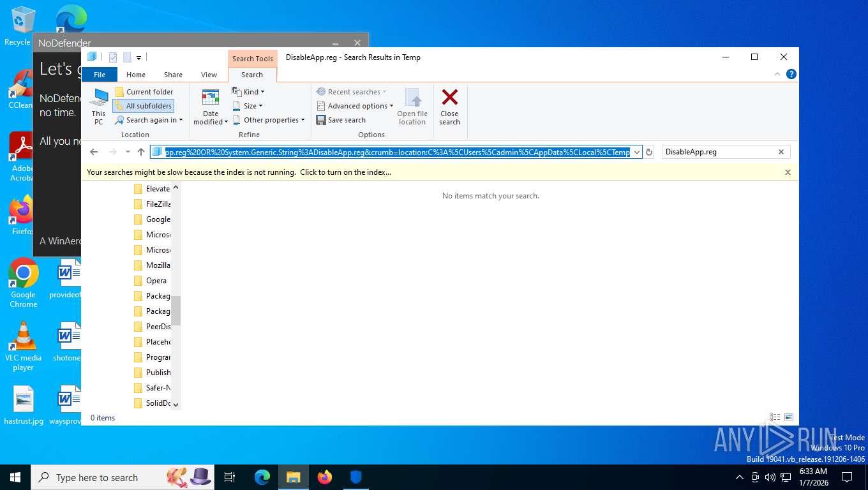Click navigation pane scroll up arrow

click(176, 188)
